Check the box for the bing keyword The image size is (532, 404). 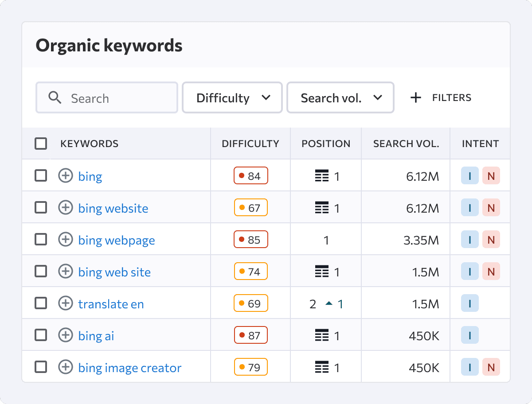41,176
